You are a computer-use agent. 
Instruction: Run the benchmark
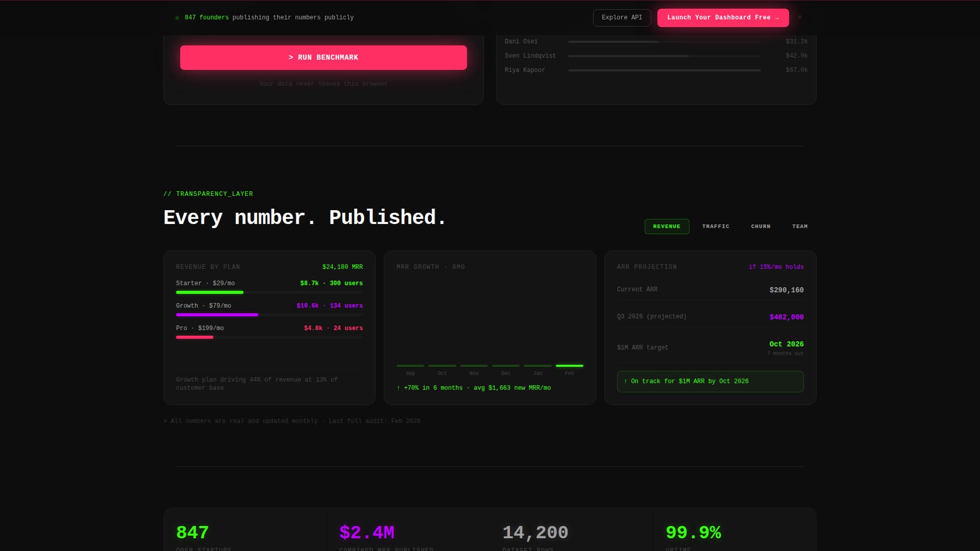click(323, 57)
